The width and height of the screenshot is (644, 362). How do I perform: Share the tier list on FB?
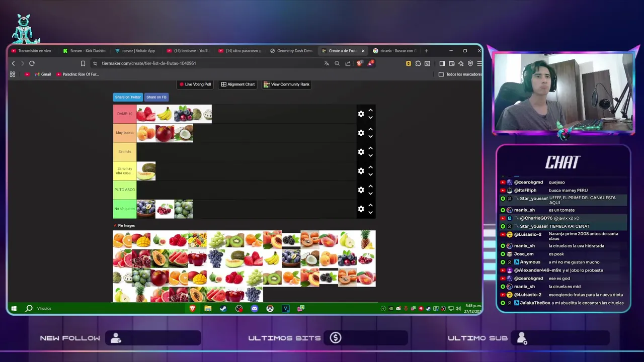(156, 97)
